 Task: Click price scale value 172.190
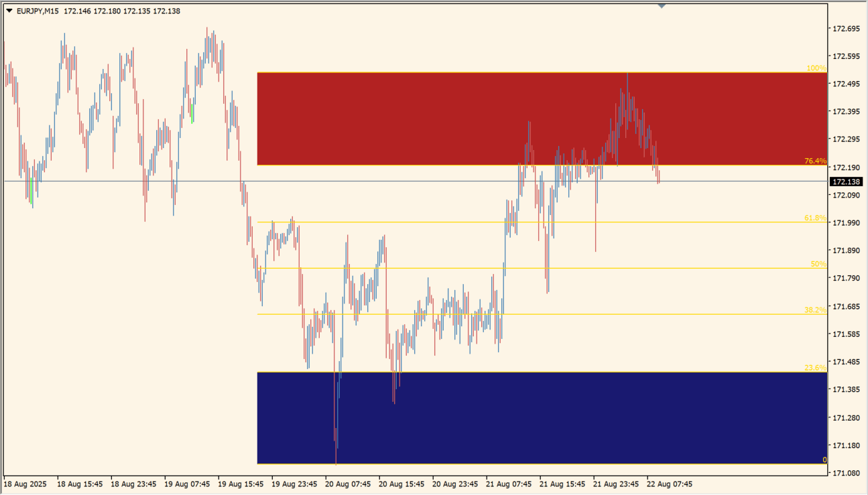pyautogui.click(x=846, y=167)
